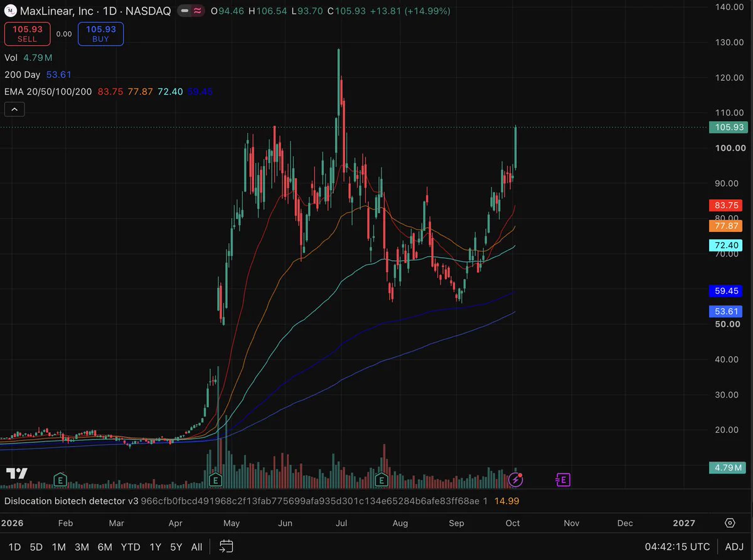Select the YTD date range tab
Viewport: 753px width, 560px height.
(x=130, y=547)
